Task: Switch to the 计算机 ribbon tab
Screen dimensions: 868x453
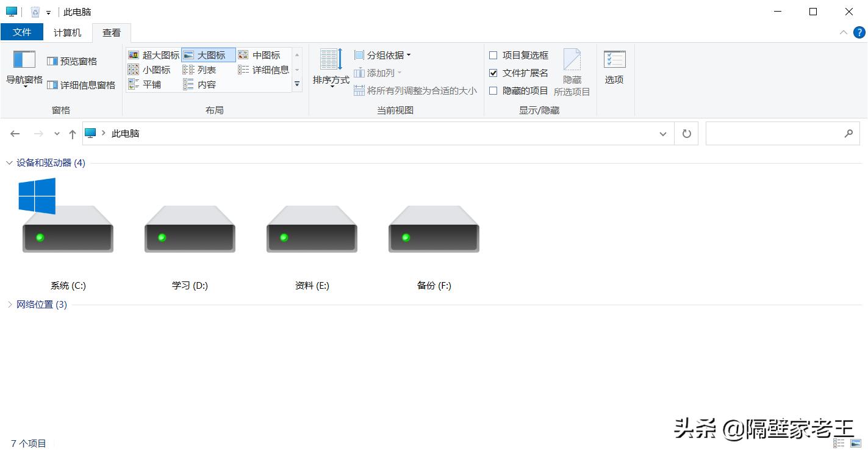Action: pos(66,32)
